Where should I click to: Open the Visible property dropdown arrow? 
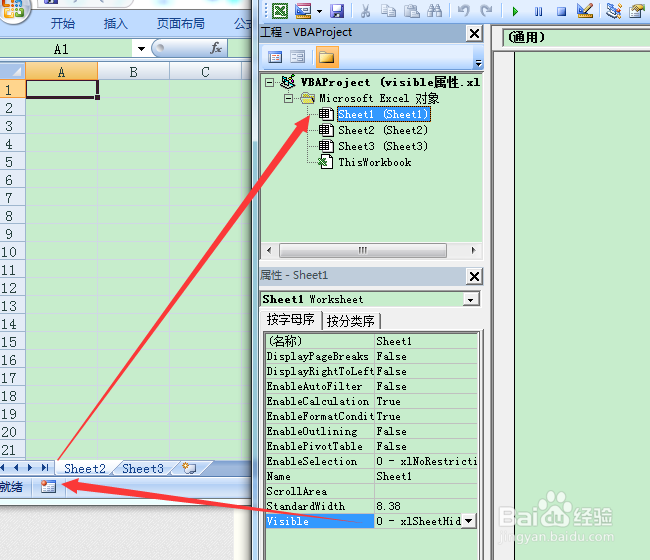point(468,521)
